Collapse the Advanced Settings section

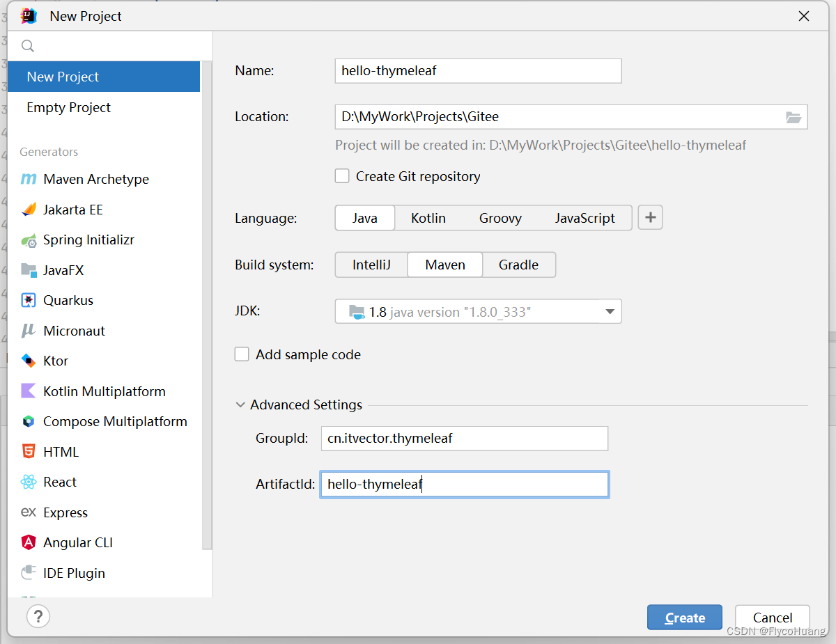coord(240,405)
